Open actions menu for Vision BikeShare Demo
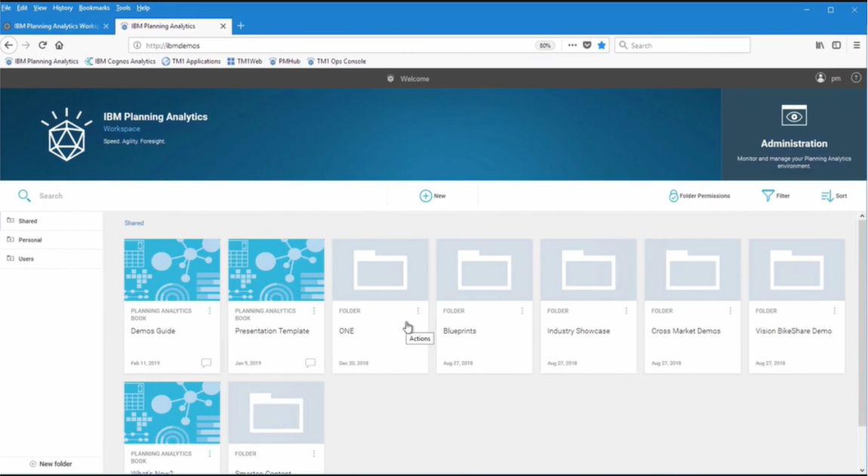Viewport: 868px width, 476px height. pyautogui.click(x=834, y=311)
